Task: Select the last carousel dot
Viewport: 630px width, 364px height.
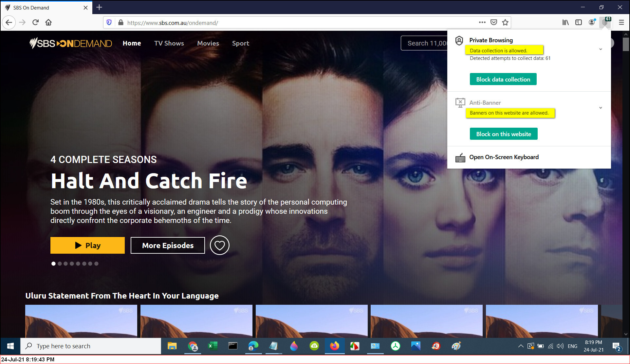Action: click(x=96, y=264)
